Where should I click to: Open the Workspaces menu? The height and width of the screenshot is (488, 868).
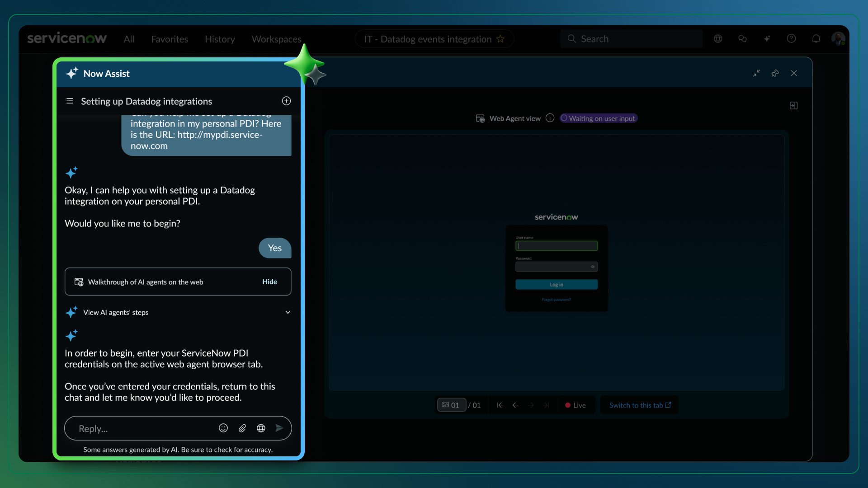click(276, 39)
